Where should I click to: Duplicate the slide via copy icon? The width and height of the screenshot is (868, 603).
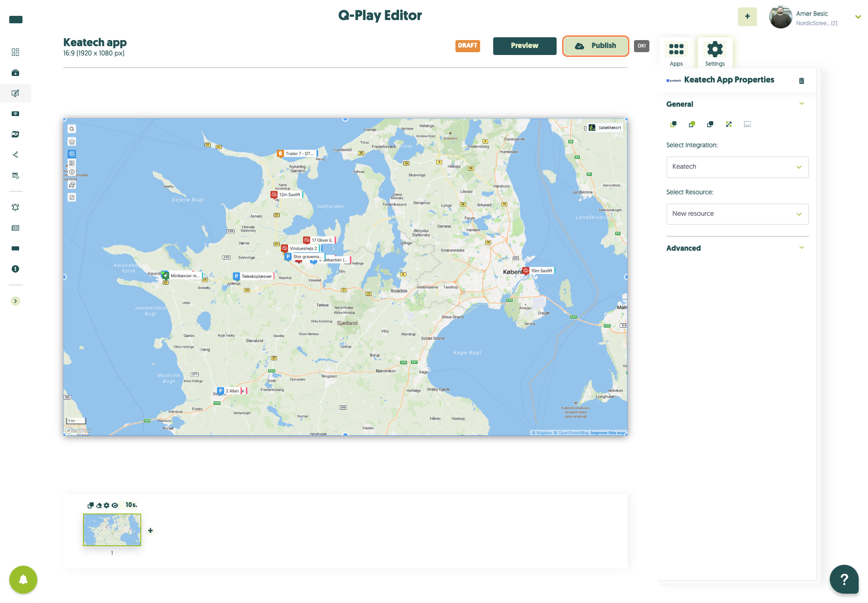click(90, 506)
